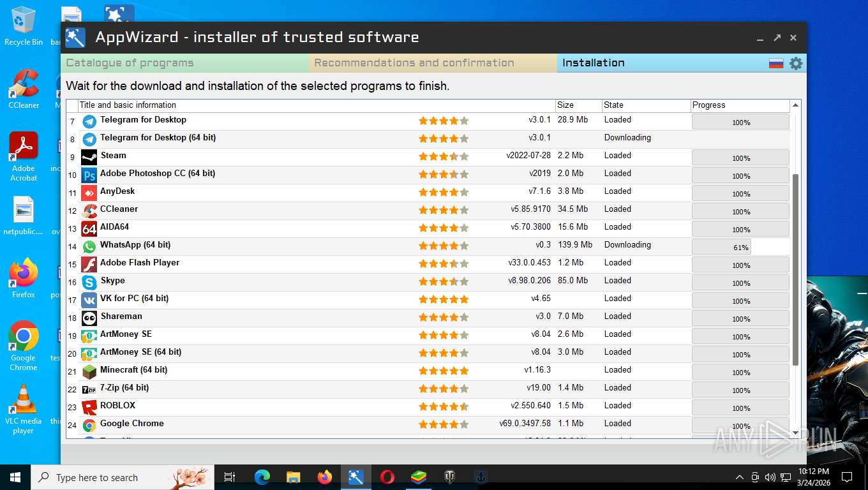The width and height of the screenshot is (868, 490).
Task: Click the vertical scrollbar thumb of the program list
Action: 795,269
